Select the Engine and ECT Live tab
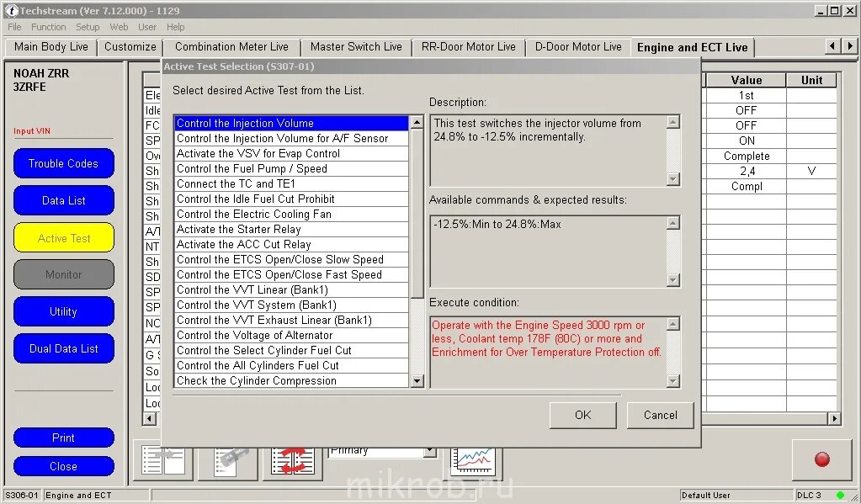The width and height of the screenshot is (861, 504). 693,48
